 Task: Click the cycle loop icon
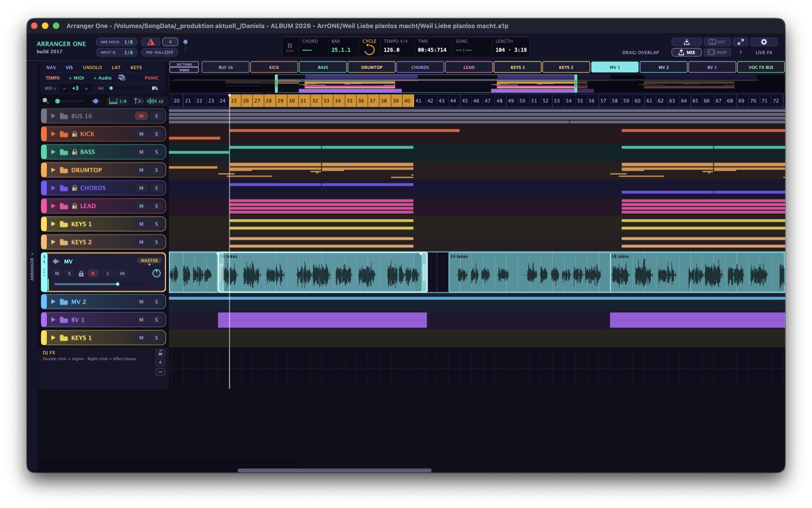369,50
